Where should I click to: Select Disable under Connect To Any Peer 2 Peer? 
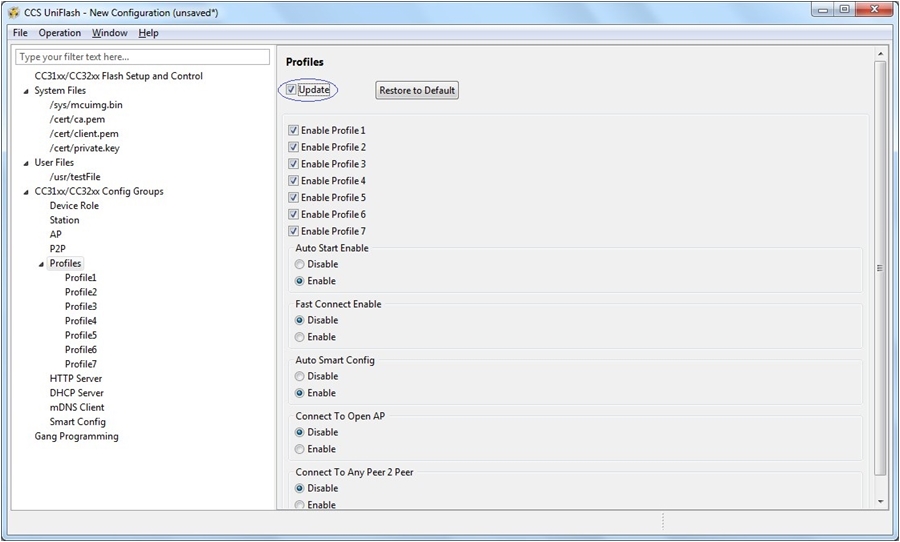click(300, 489)
